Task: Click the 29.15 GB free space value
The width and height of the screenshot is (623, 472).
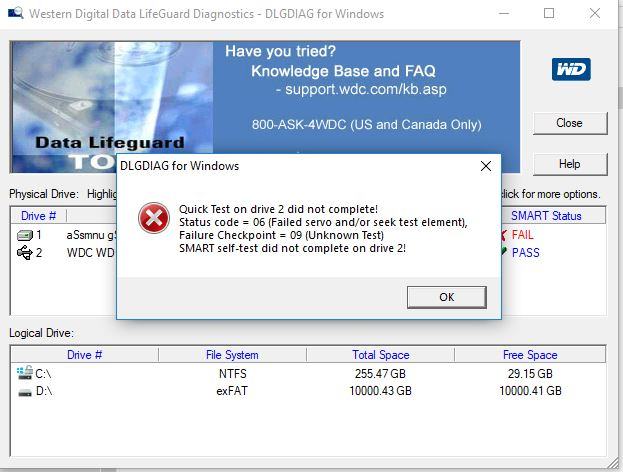Action: (x=530, y=373)
